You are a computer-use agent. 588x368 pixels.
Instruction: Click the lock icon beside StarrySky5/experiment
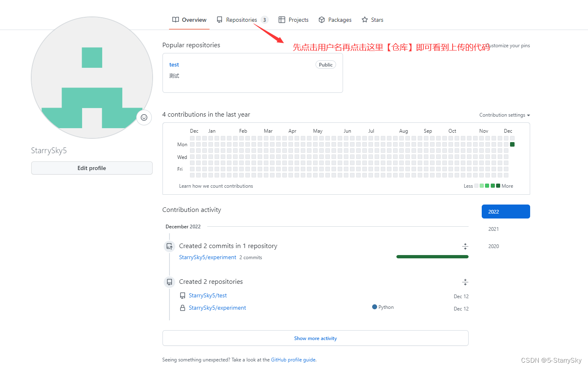point(183,308)
